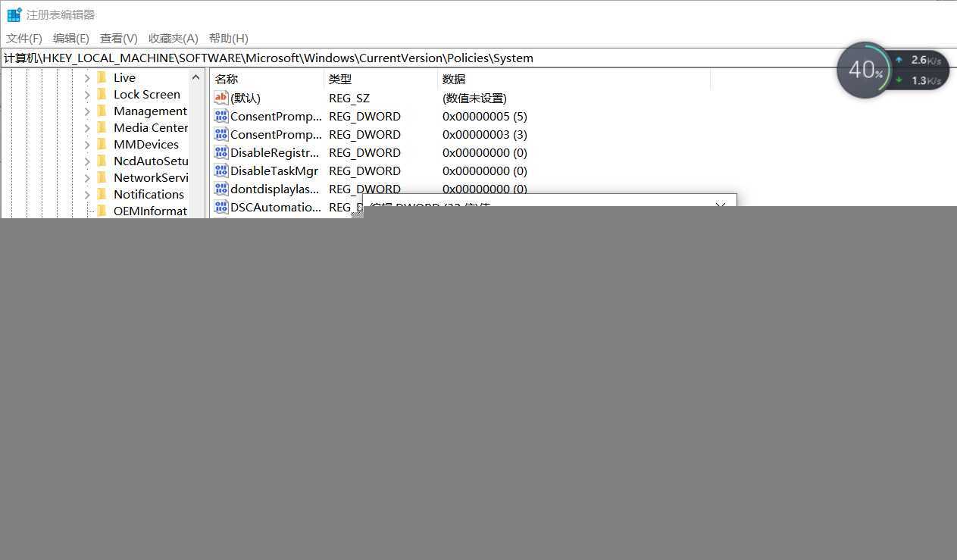957x560 pixels.
Task: Select the Management folder icon
Action: point(102,111)
